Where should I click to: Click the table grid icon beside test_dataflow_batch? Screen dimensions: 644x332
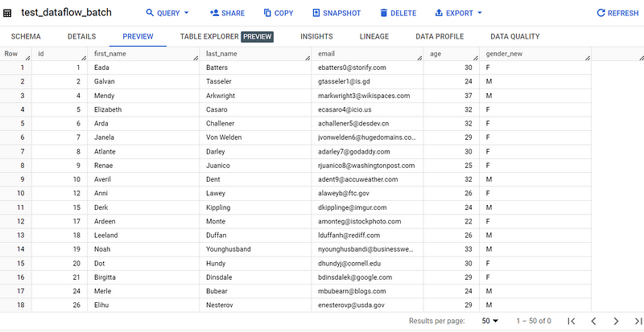click(x=8, y=14)
